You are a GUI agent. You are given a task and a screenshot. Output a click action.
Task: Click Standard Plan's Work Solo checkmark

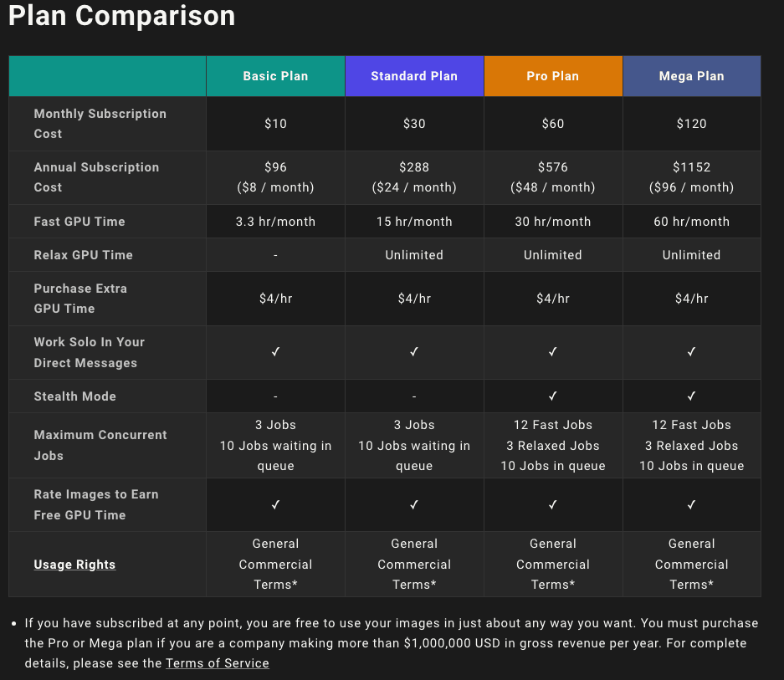click(414, 352)
